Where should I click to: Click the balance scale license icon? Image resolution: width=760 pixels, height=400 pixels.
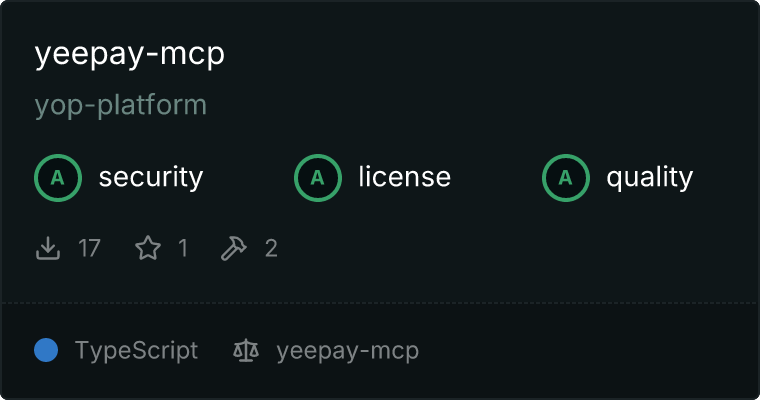(x=246, y=351)
